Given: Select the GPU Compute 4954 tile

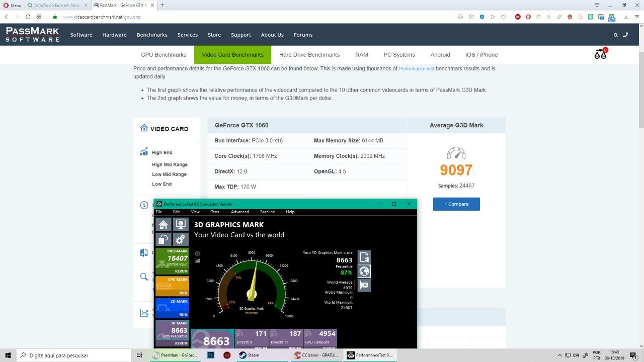Looking at the screenshot, I should 320,338.
